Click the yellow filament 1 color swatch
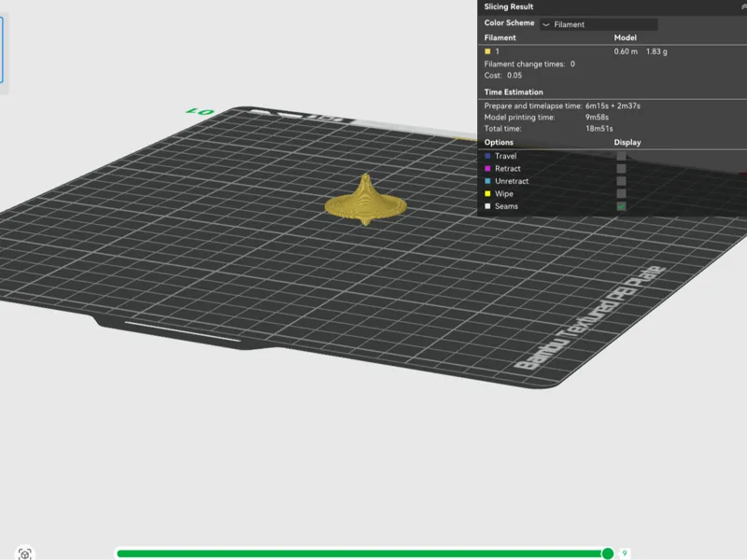Viewport: 747px width, 560px height. coord(487,51)
